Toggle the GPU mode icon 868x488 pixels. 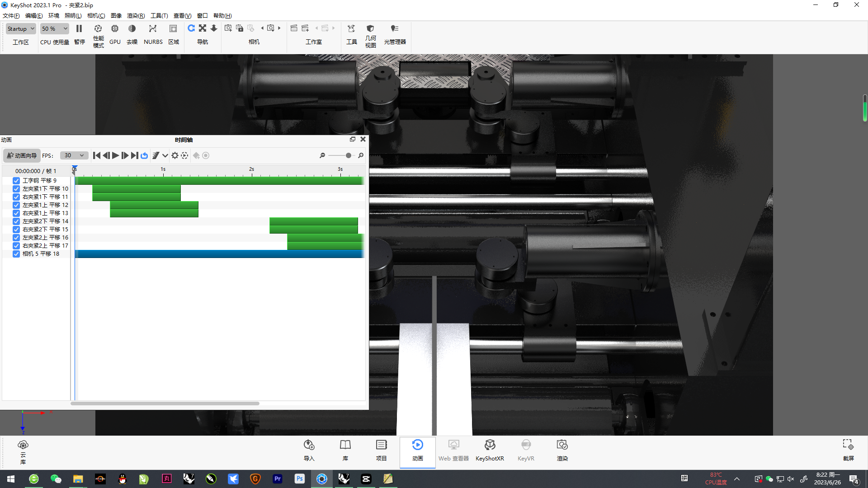click(115, 29)
